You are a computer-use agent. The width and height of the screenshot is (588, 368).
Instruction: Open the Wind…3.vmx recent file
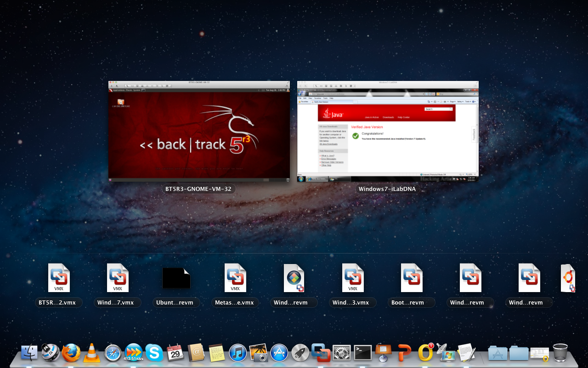[x=352, y=278]
